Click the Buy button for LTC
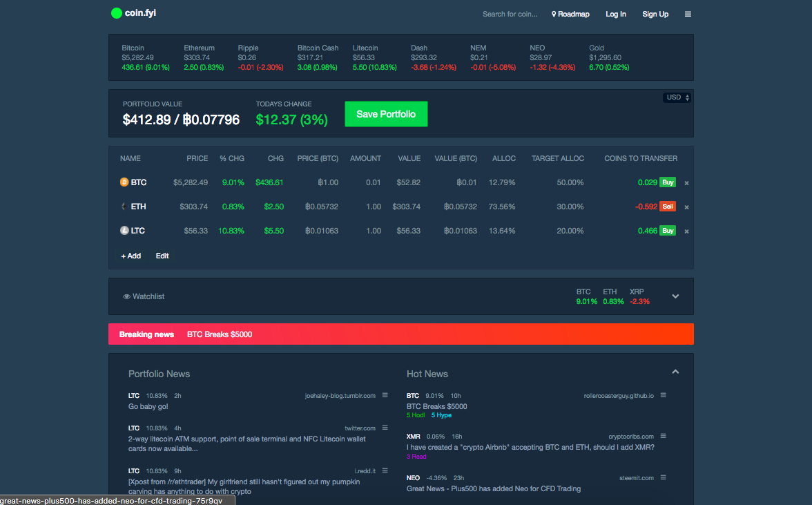 pos(668,231)
